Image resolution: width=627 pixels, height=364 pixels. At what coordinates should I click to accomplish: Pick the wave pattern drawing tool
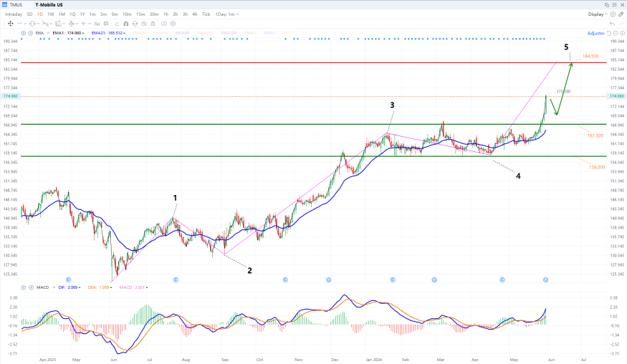pos(45,24)
